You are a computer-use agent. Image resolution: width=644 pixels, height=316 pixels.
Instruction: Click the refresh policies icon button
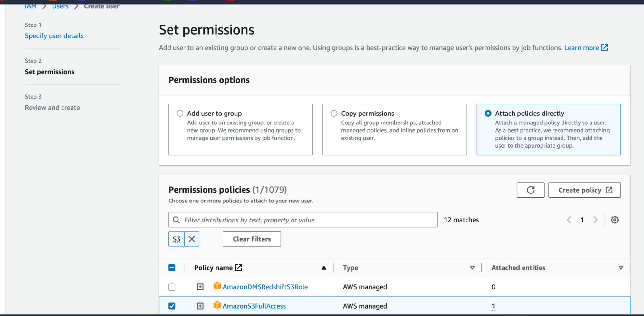pyautogui.click(x=530, y=190)
